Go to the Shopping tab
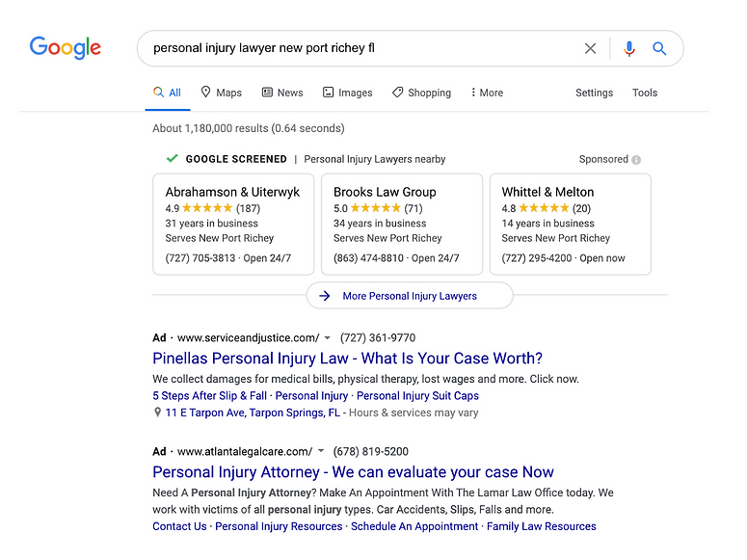 (421, 93)
